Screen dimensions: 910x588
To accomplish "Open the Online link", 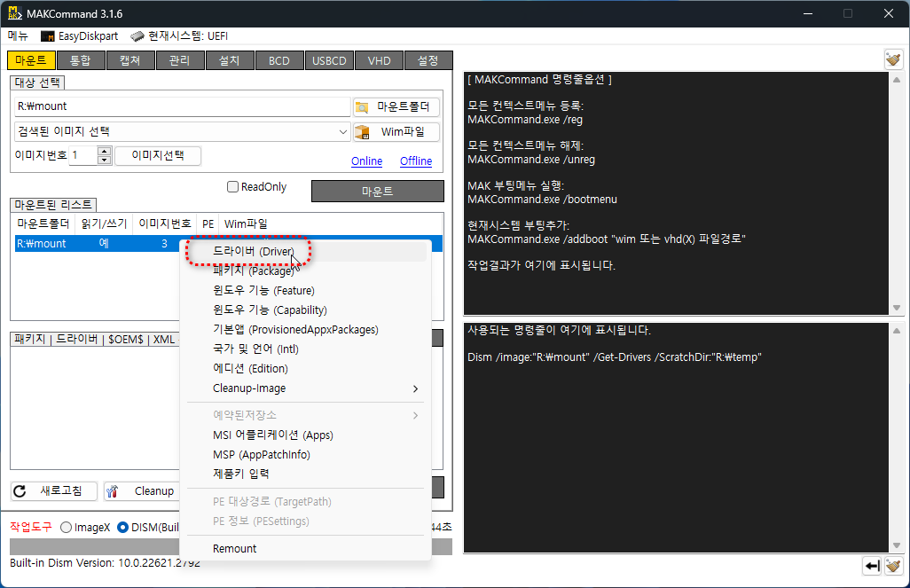I will [367, 161].
